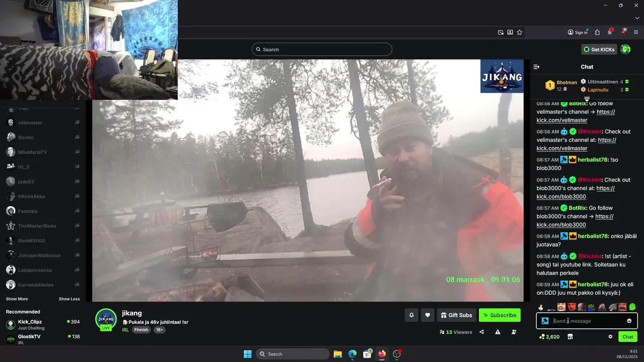Open the emoji picker in message box

tap(629, 321)
